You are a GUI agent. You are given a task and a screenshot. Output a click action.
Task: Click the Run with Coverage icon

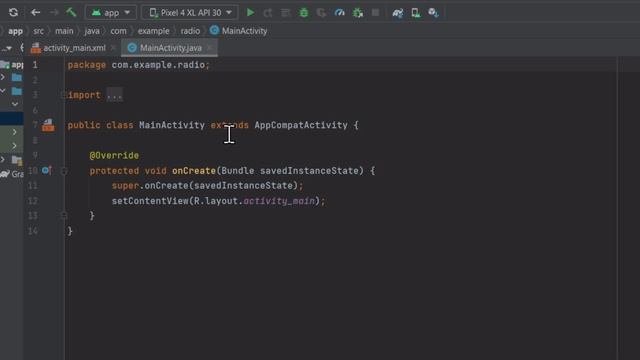coord(321,13)
